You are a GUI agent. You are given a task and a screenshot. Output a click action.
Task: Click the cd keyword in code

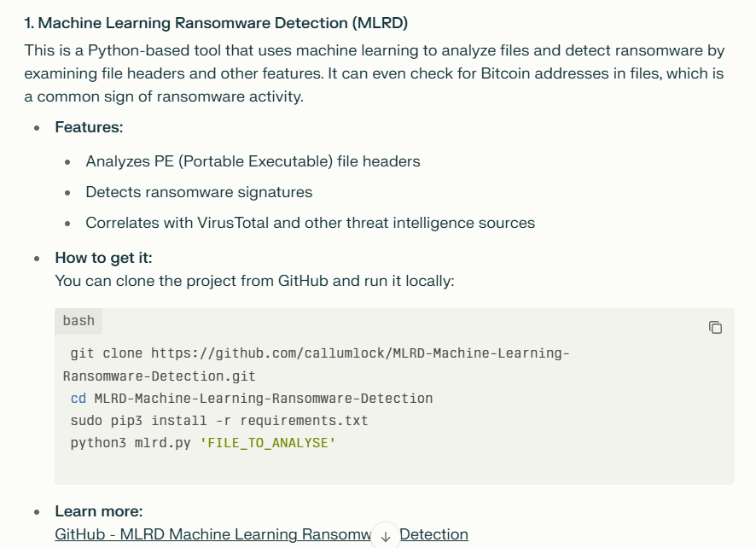pos(79,399)
